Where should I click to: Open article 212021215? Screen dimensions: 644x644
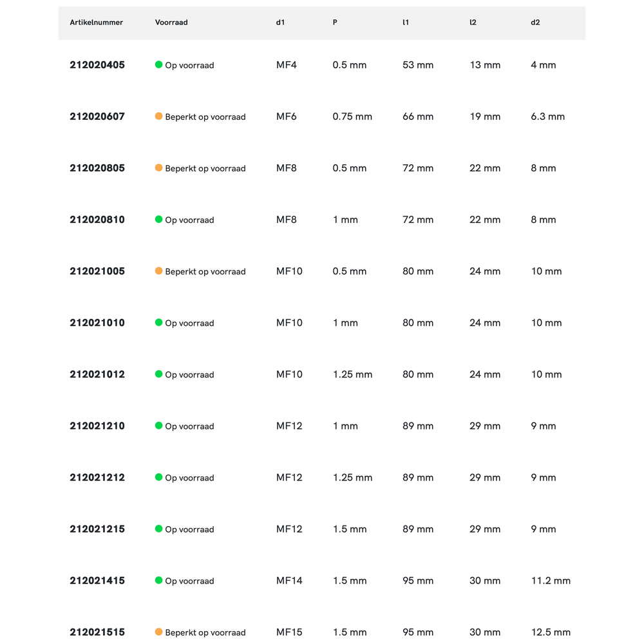point(97,529)
